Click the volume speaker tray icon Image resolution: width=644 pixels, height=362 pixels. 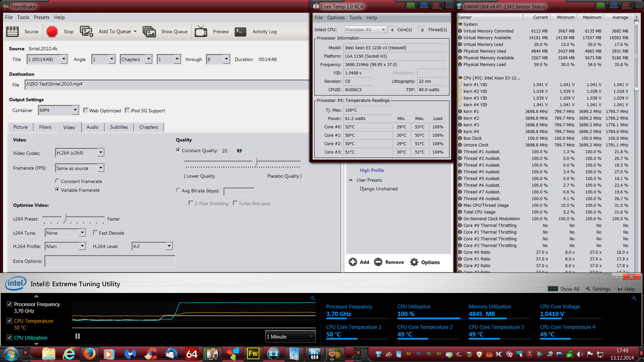pyautogui.click(x=580, y=354)
